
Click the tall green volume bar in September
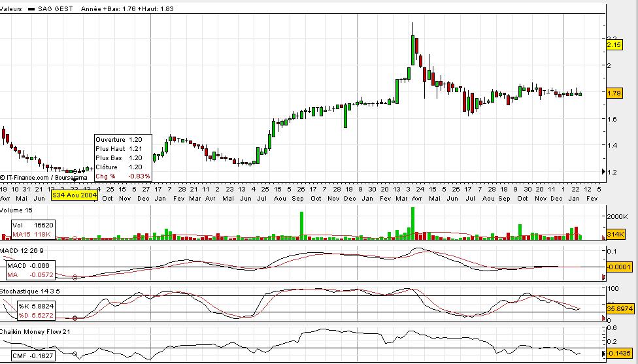tap(301, 225)
